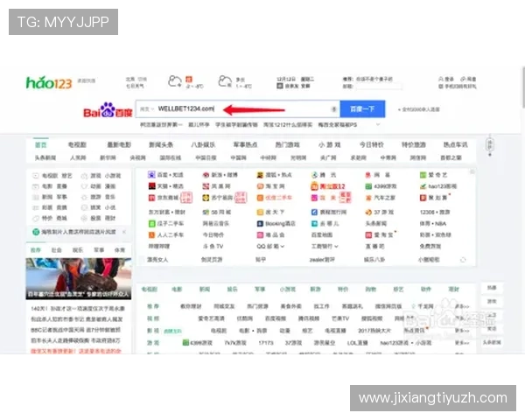
Task: Open the Phoenix Net (凤凰网) icon
Action: tap(206, 186)
